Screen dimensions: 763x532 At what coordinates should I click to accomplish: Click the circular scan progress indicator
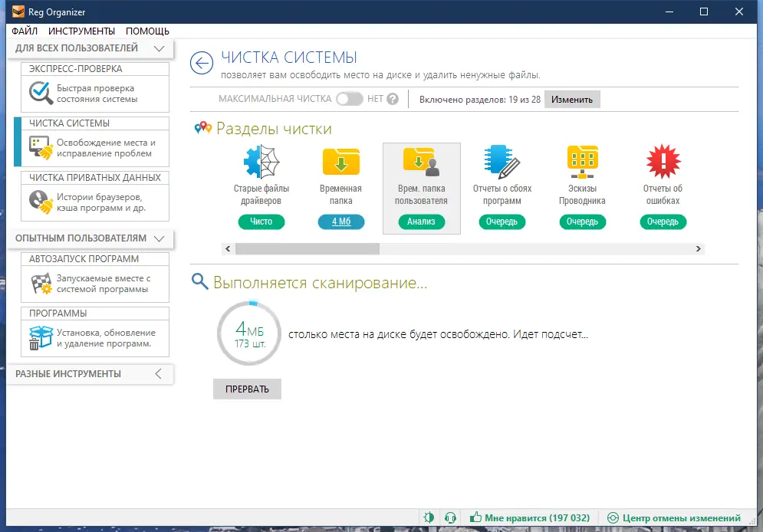point(249,333)
